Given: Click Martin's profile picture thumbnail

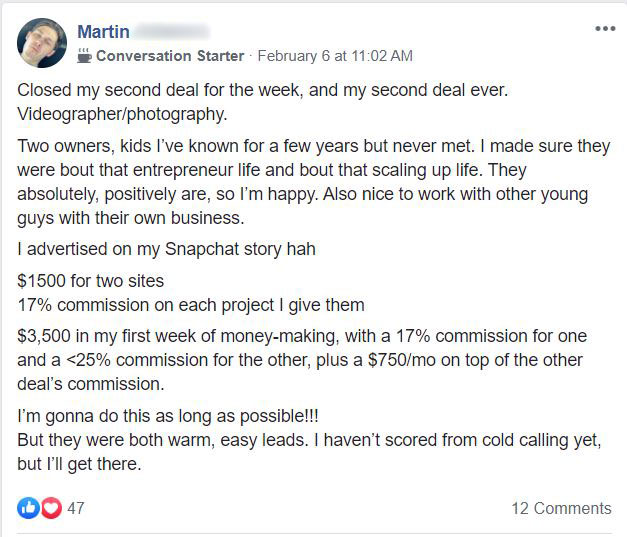Looking at the screenshot, I should (x=42, y=43).
